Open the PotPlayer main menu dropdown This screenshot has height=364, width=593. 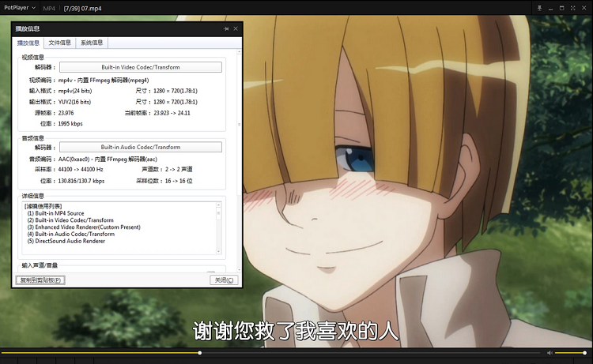(19, 7)
